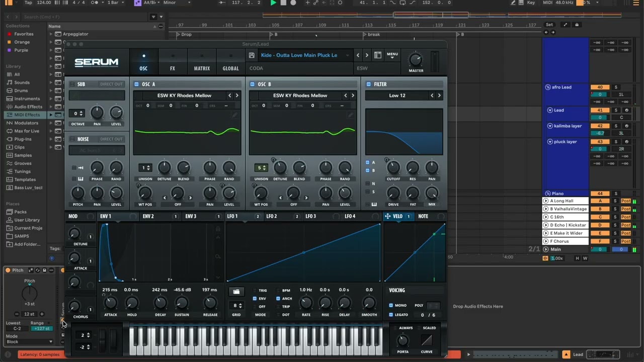Unfold the pluck layer track
Image resolution: width=644 pixels, height=362 pixels.
point(550,142)
